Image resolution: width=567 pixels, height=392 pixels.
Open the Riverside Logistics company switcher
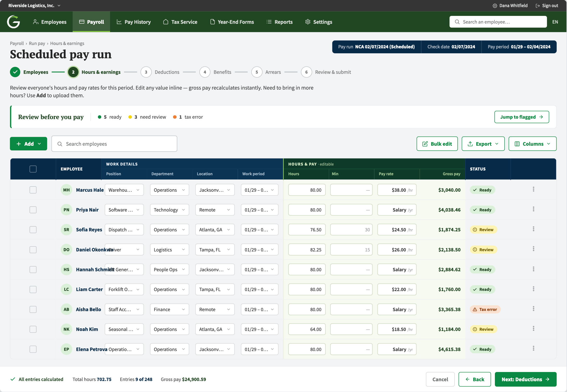(x=34, y=5)
